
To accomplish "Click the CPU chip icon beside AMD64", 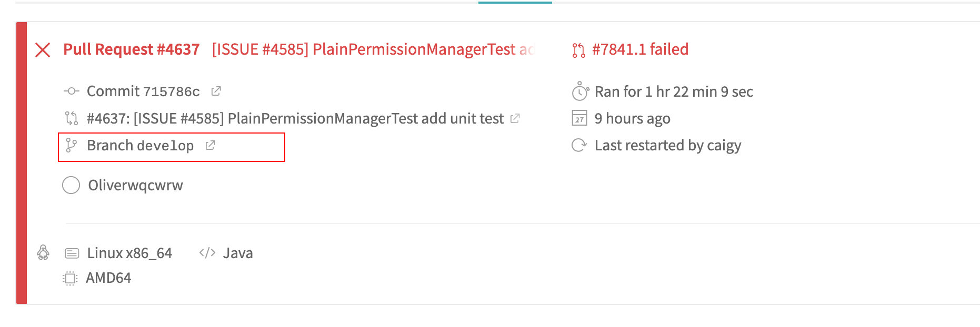I will [x=70, y=278].
